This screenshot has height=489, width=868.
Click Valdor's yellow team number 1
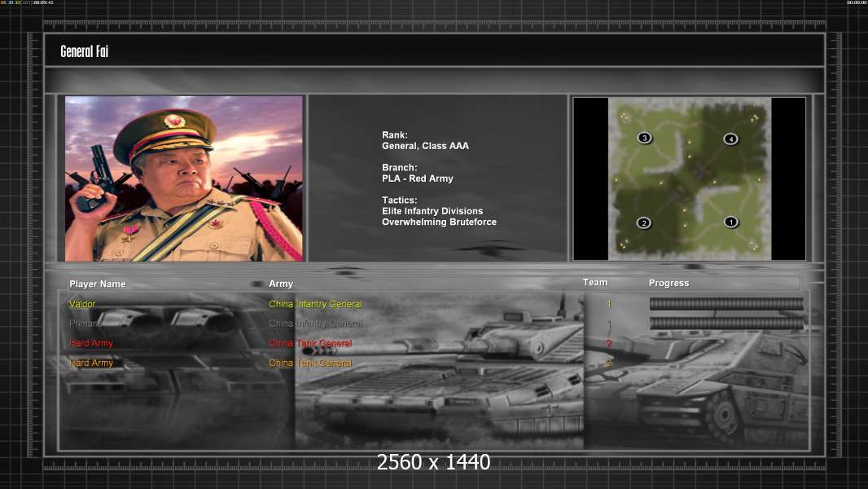click(609, 304)
